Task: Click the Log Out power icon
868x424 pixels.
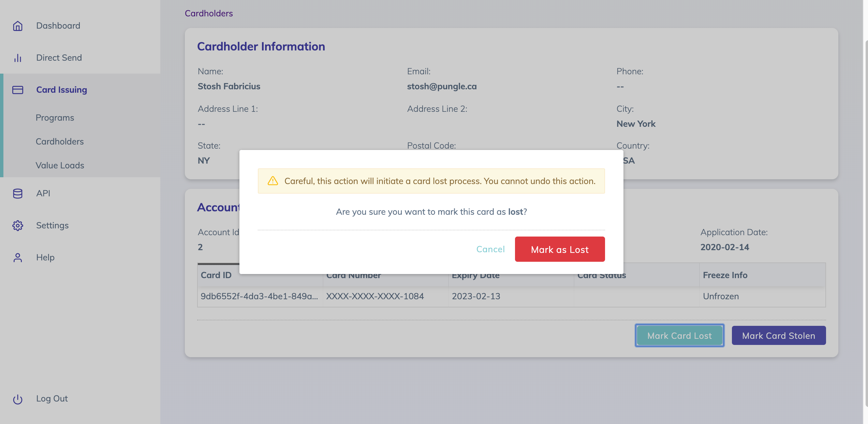Action: pyautogui.click(x=17, y=398)
